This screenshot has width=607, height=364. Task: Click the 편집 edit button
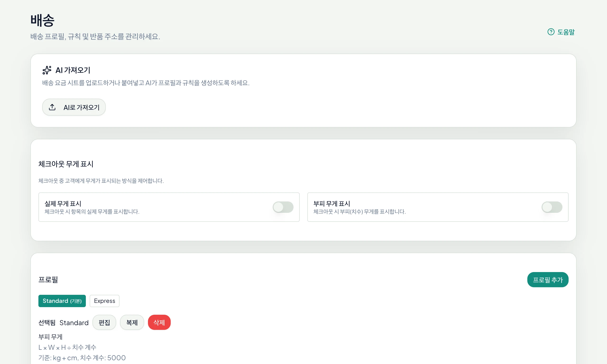pos(104,323)
